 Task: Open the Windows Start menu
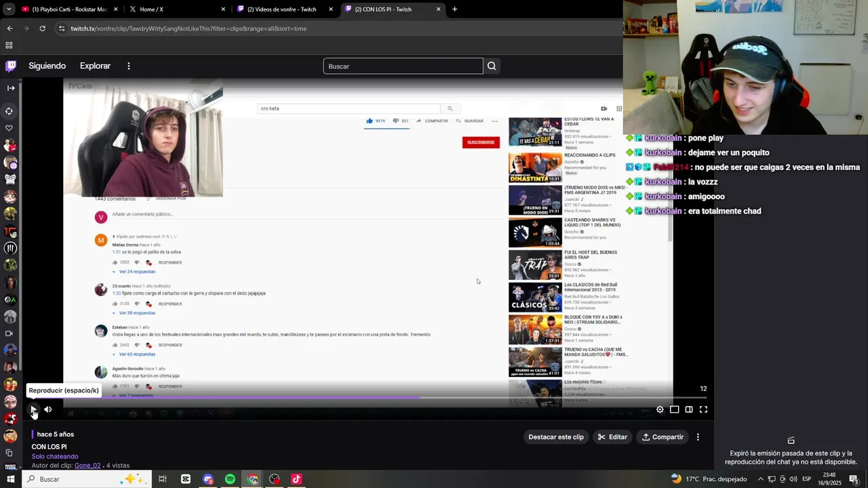click(x=10, y=479)
